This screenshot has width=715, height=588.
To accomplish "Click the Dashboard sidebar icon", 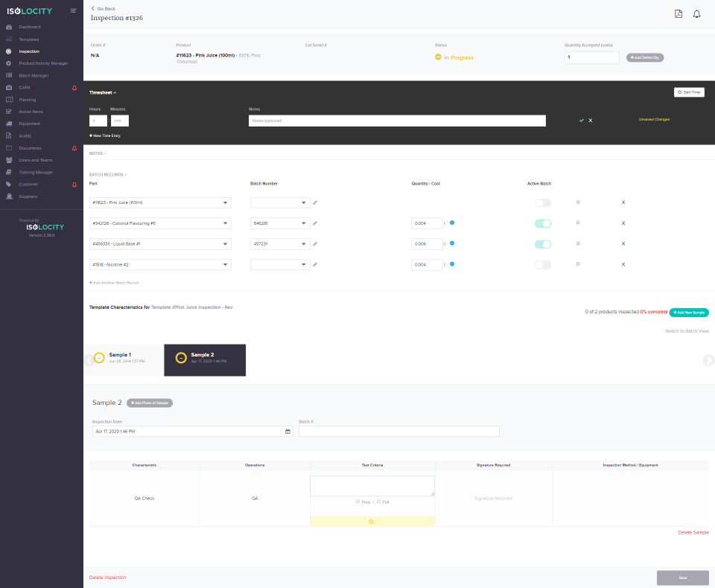I will [x=9, y=27].
